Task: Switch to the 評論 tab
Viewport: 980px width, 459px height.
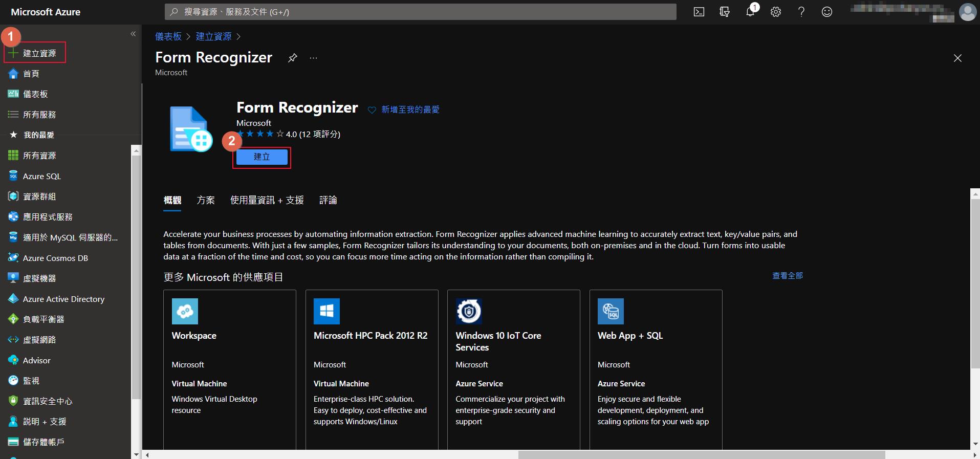Action: (x=328, y=200)
